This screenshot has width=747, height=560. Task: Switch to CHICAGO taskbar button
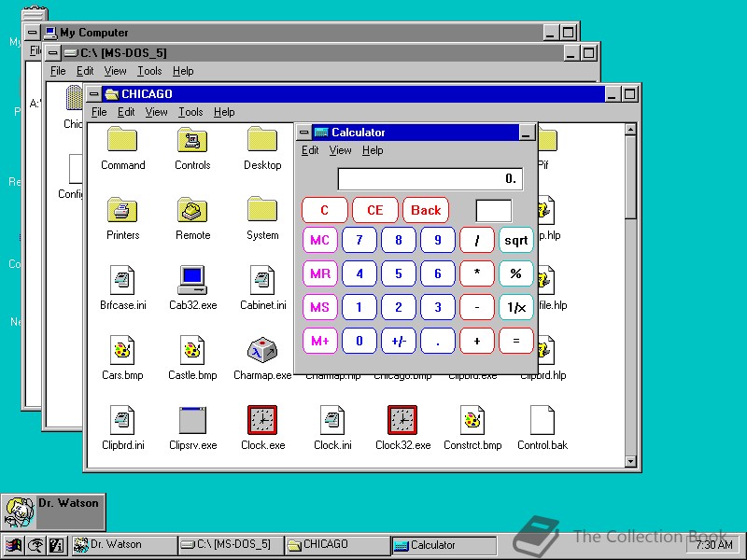point(337,545)
